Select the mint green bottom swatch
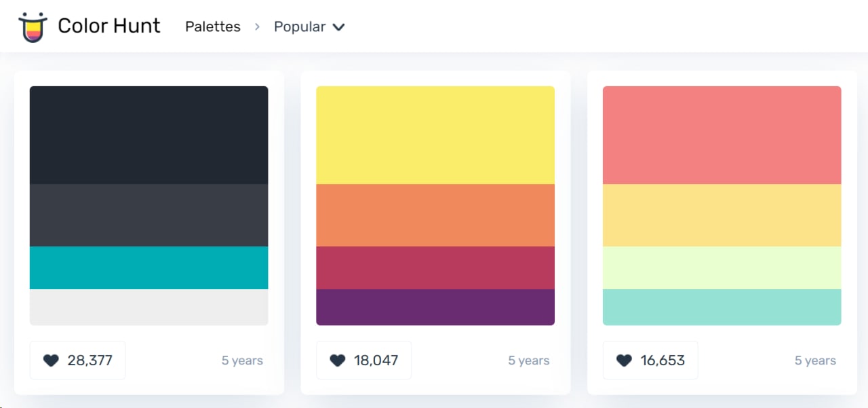 click(722, 307)
